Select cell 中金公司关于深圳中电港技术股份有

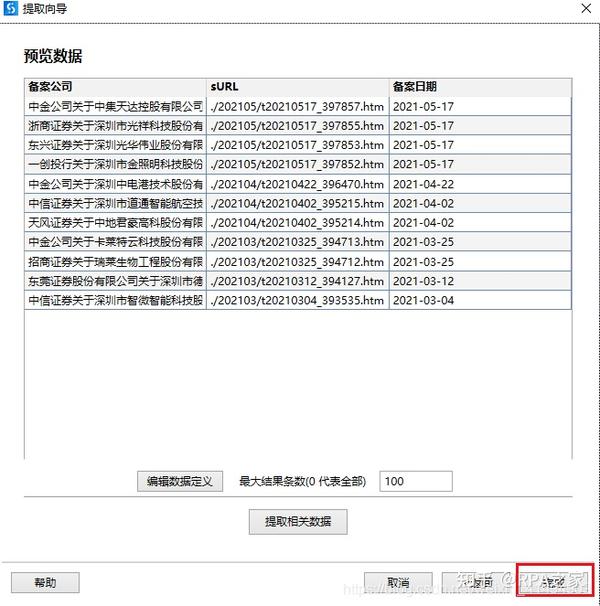click(x=115, y=184)
